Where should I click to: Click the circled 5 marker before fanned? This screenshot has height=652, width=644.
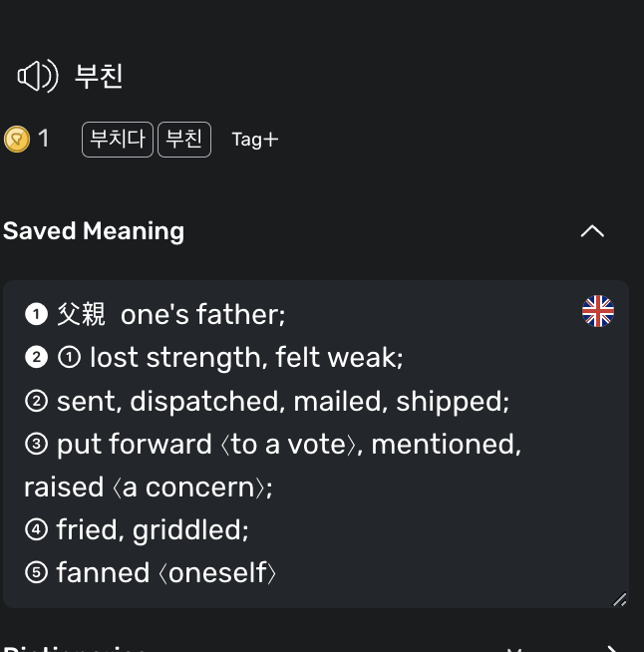[36, 572]
